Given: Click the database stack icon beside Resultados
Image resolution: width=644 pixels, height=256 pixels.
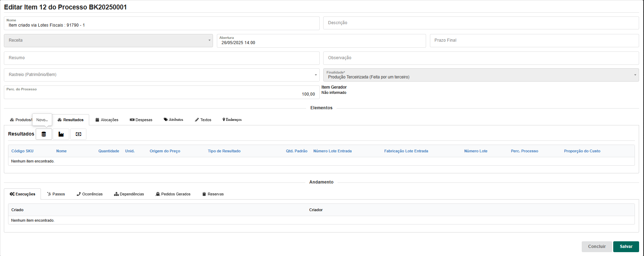Looking at the screenshot, I should click(x=44, y=134).
